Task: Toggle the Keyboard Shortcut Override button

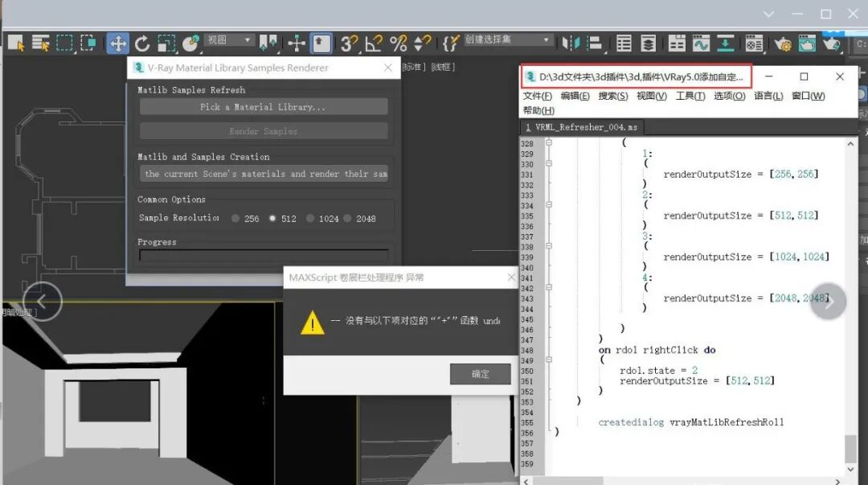Action: [x=321, y=43]
